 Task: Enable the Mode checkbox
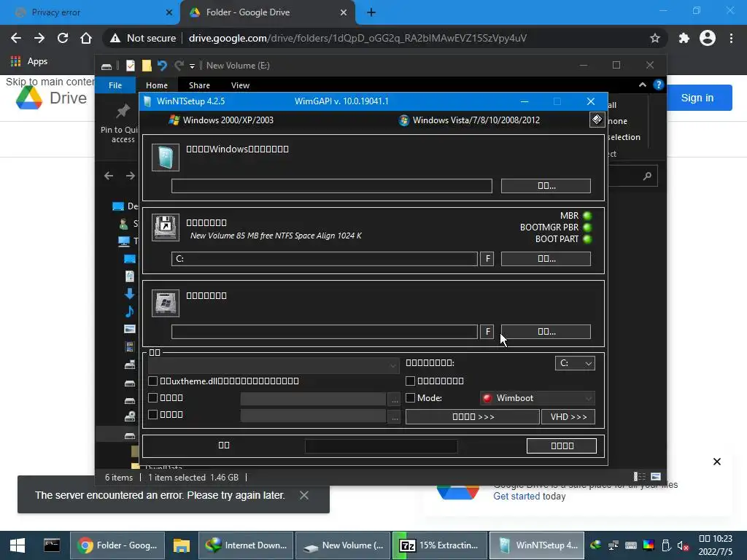point(410,397)
